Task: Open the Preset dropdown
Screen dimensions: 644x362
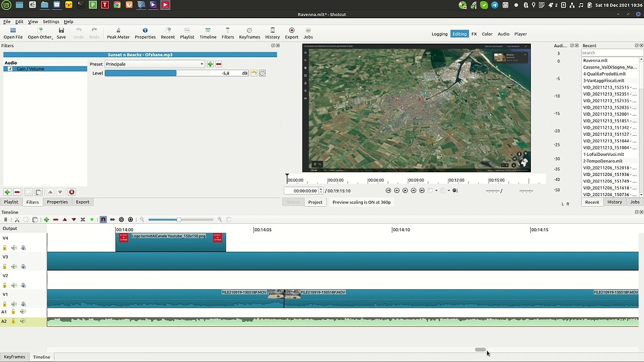Action: pos(155,64)
